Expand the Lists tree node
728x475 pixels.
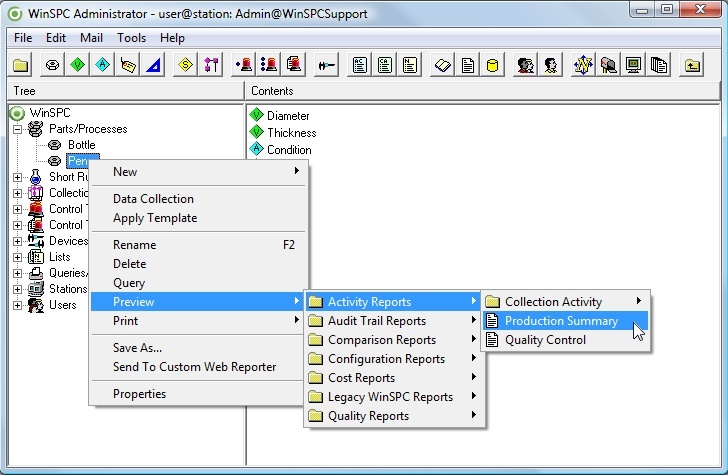click(x=17, y=257)
